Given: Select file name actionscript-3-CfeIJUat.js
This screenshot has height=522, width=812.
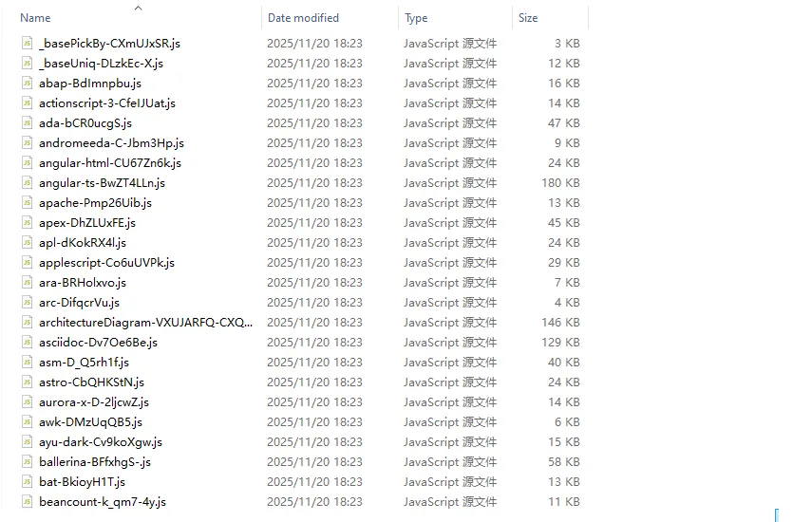Looking at the screenshot, I should point(107,103).
